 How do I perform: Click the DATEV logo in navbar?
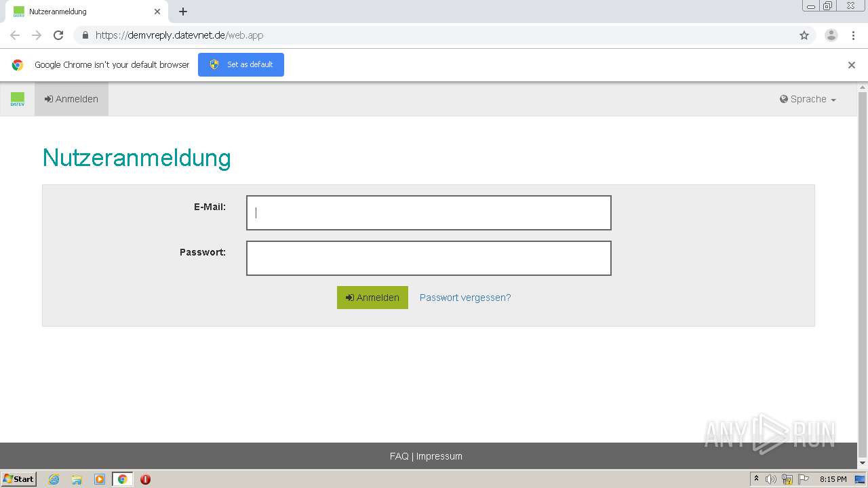pos(18,99)
